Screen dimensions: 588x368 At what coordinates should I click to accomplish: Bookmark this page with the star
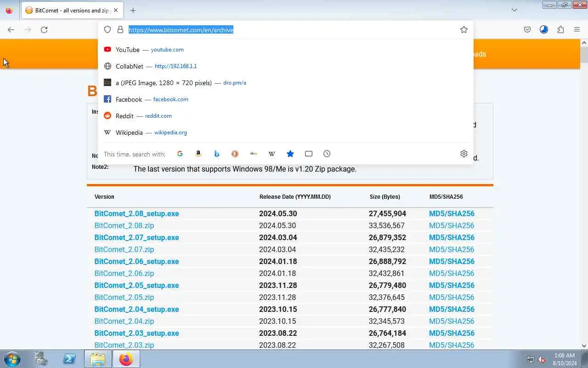[464, 29]
